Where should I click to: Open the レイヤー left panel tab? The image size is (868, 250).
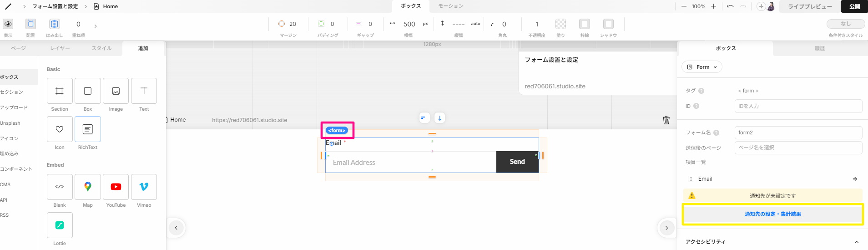click(60, 48)
